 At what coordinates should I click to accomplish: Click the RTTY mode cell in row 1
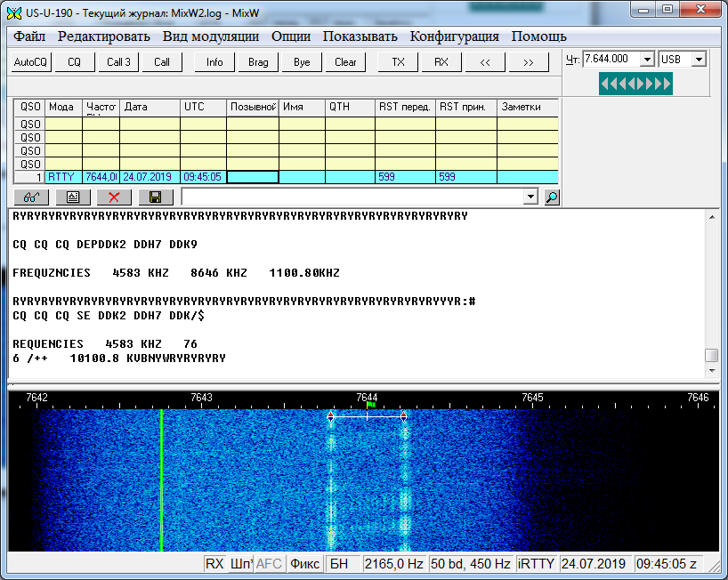point(63,177)
